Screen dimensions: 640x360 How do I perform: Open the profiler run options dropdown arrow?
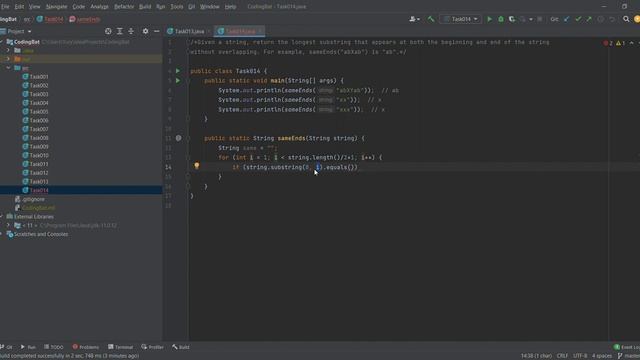click(x=531, y=19)
